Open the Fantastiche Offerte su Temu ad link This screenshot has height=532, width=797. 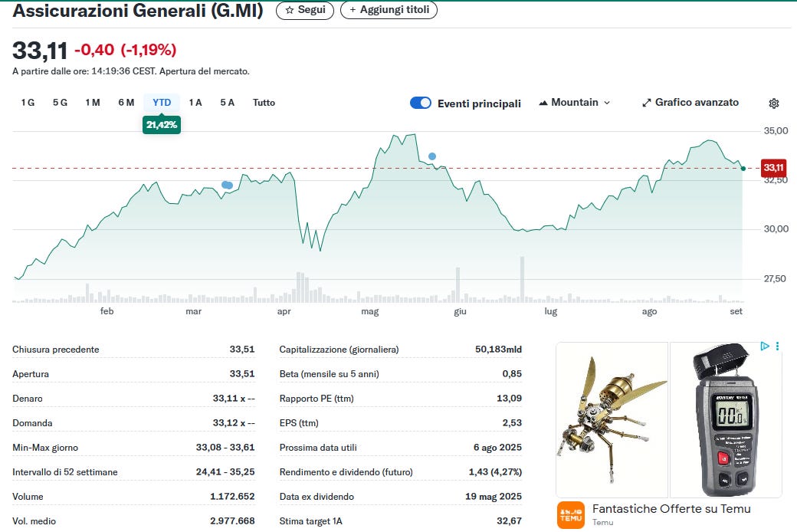[x=671, y=508]
